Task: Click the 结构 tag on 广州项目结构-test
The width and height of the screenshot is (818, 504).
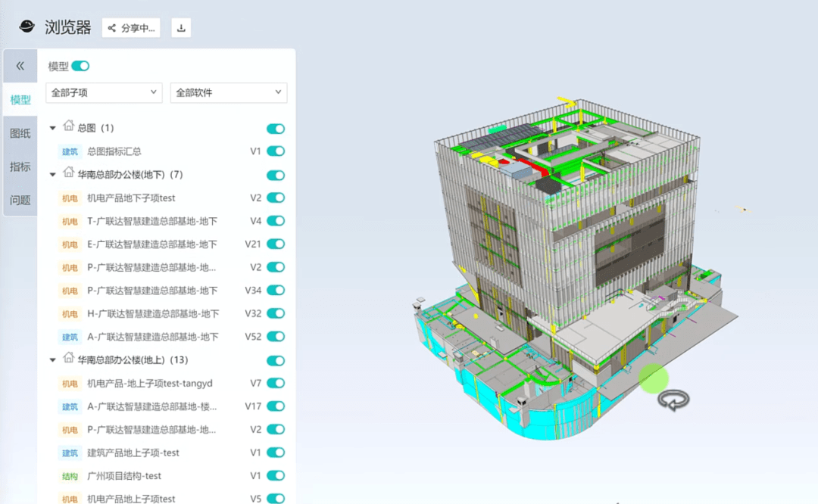Action: pyautogui.click(x=70, y=476)
